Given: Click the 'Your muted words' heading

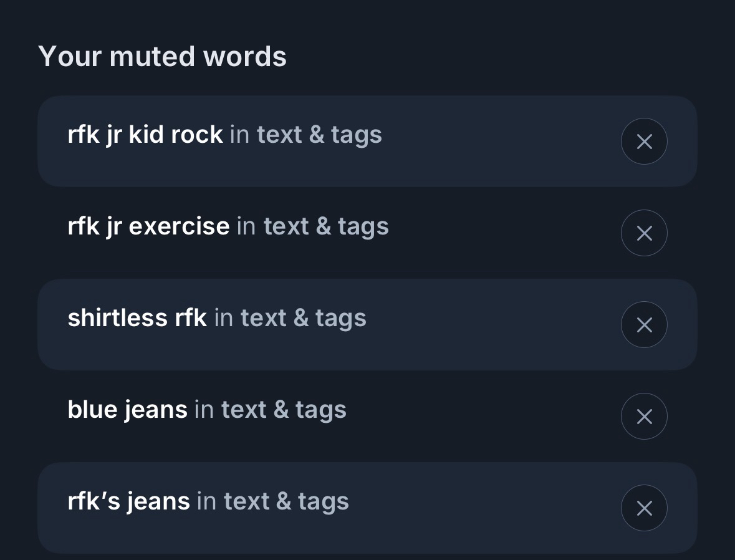Looking at the screenshot, I should [x=163, y=57].
